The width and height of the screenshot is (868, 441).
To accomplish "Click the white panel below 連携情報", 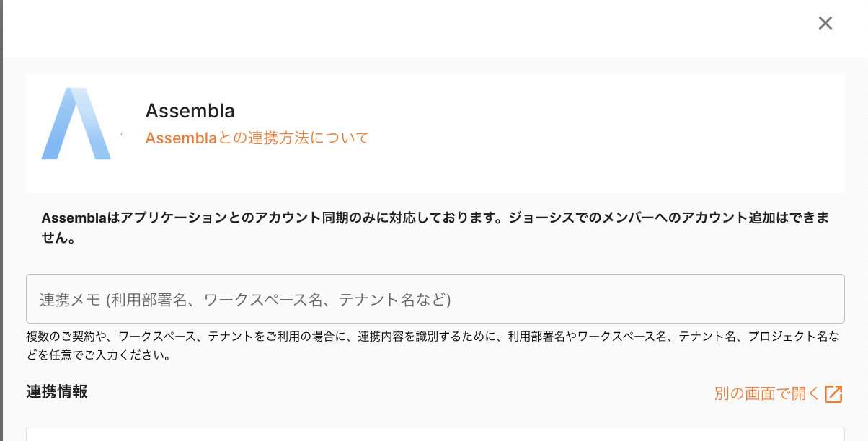I will (435, 434).
